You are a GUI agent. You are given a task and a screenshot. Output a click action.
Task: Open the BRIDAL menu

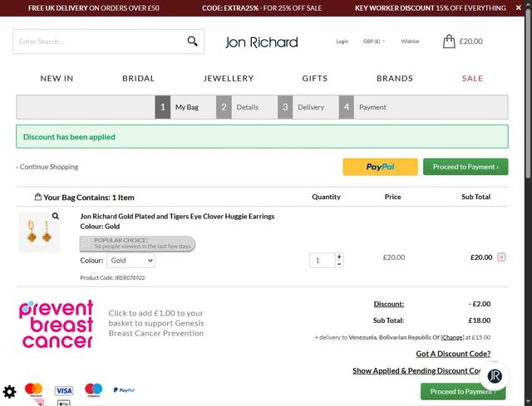(x=139, y=78)
